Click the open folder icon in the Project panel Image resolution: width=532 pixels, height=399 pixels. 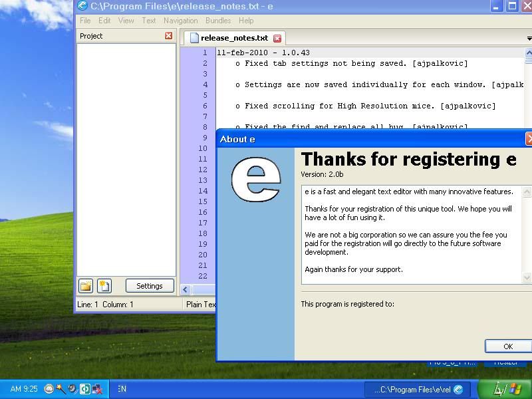pyautogui.click(x=86, y=286)
